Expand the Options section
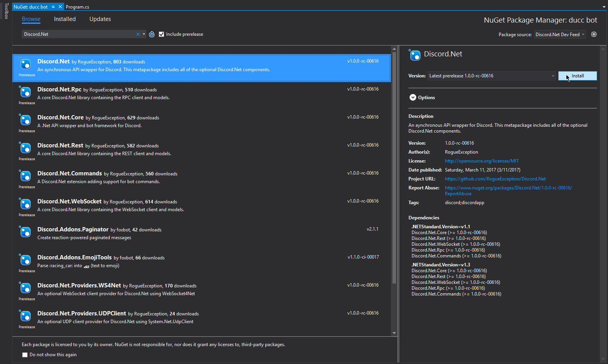Screen dimensions: 608x364 (x=413, y=98)
